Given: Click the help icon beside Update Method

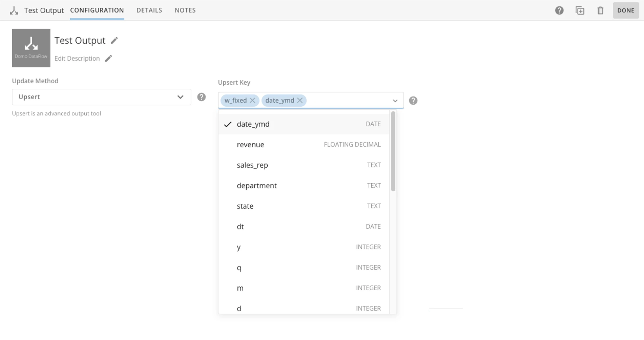Looking at the screenshot, I should pyautogui.click(x=201, y=97).
